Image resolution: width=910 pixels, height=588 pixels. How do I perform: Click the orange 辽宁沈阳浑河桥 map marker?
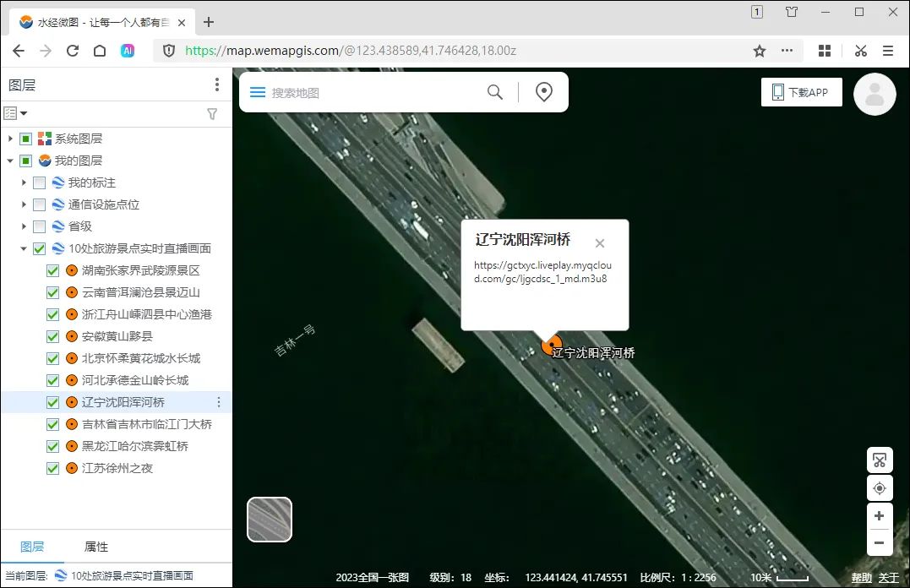(551, 345)
